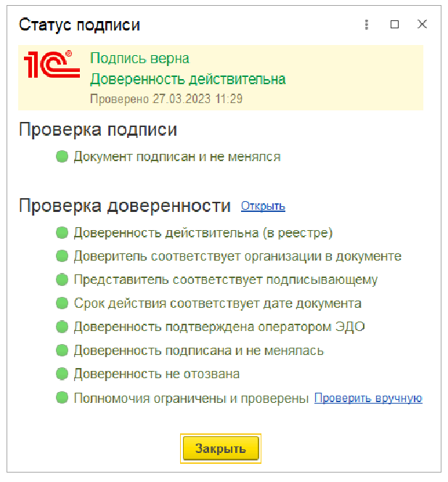Click green dot by "Доверенность подтверждена оператором ЭДО"
448x482 pixels.
tap(62, 327)
